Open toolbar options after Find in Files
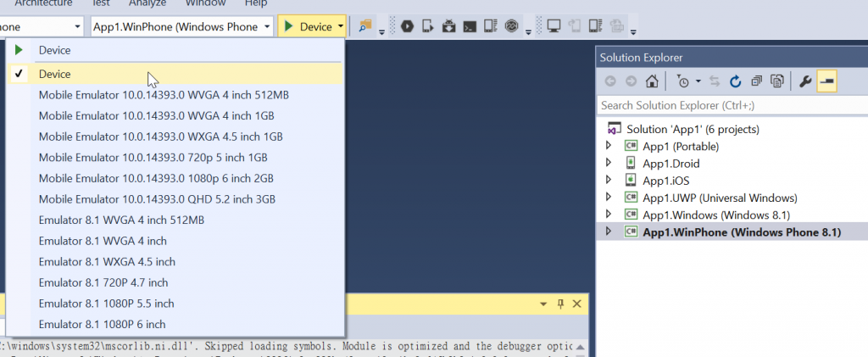The width and height of the screenshot is (868, 357). tap(381, 31)
